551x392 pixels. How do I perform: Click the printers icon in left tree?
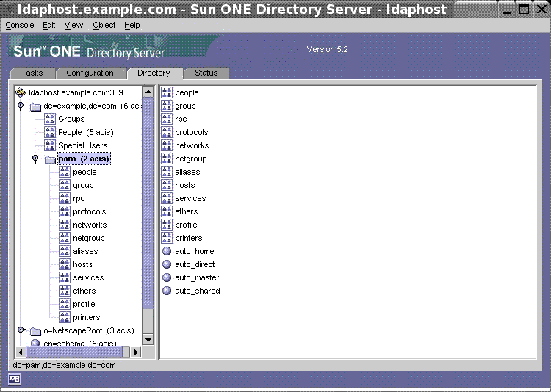[65, 317]
